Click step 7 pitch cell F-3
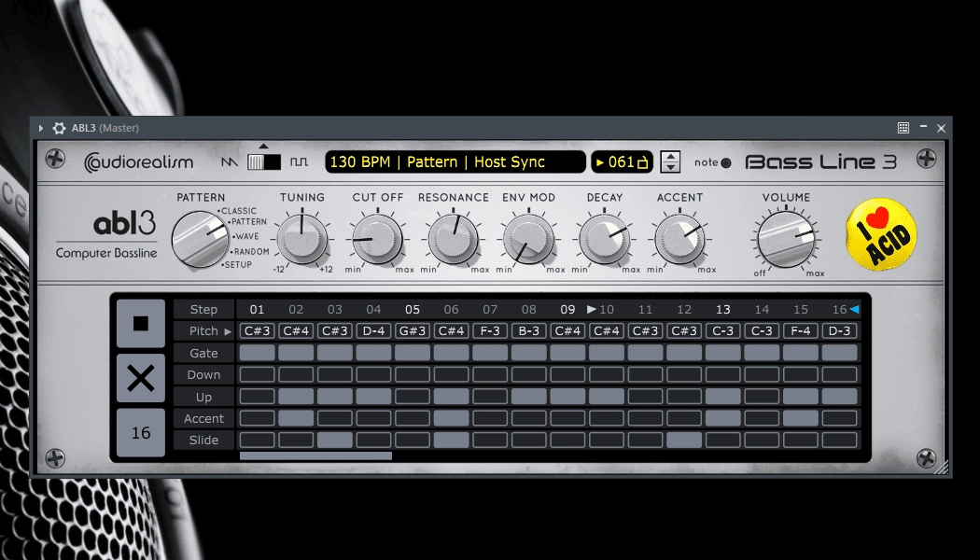Viewport: 980px width, 560px height. (x=490, y=330)
